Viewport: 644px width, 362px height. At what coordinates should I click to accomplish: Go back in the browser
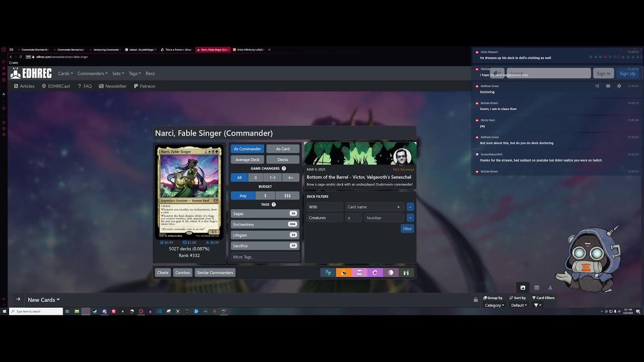[x=11, y=57]
